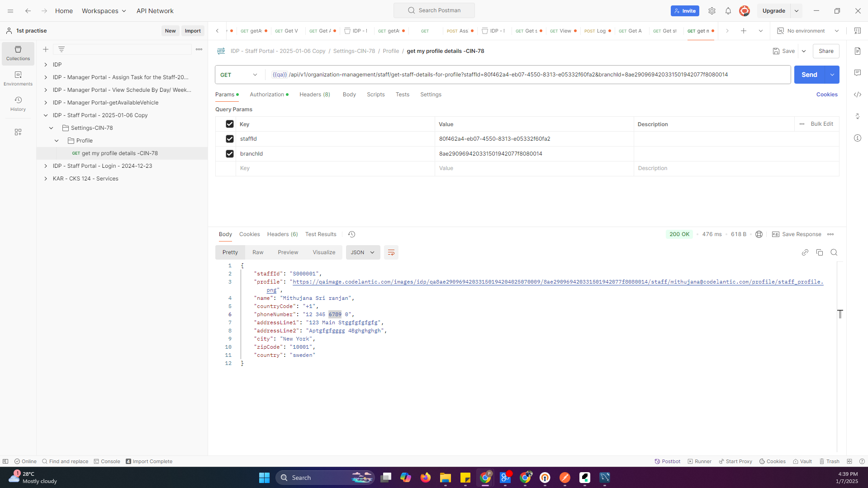Screen dimensions: 868x488
Task: Collapse the Settings-CIN-78 folder
Action: point(51,128)
